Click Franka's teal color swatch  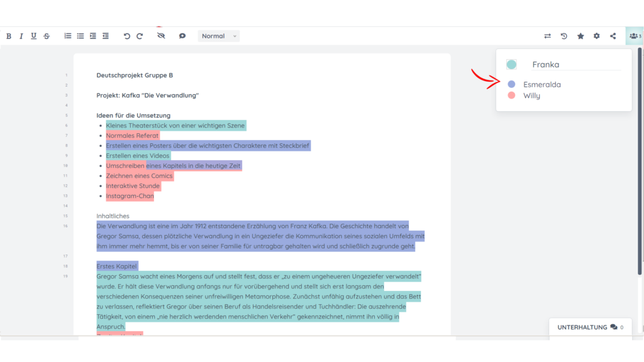point(511,65)
